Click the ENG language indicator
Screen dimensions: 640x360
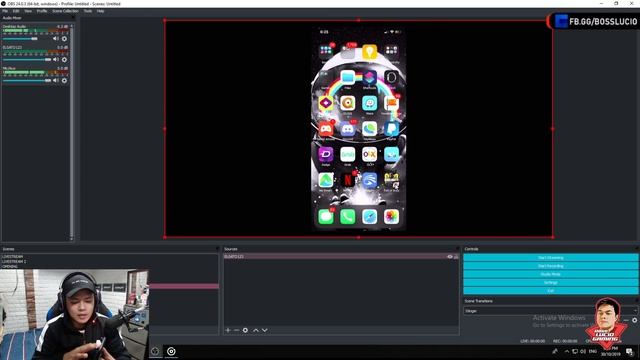tap(593, 351)
